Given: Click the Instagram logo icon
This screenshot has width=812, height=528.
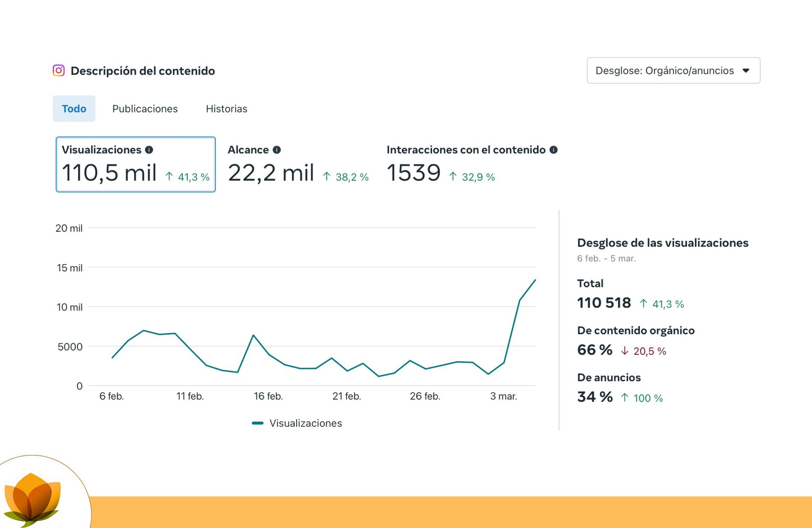Looking at the screenshot, I should coord(59,70).
